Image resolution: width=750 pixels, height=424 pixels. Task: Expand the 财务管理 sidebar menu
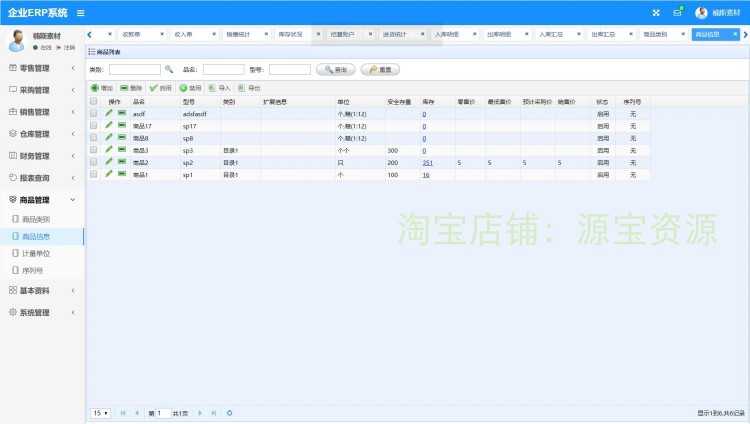pyautogui.click(x=42, y=156)
